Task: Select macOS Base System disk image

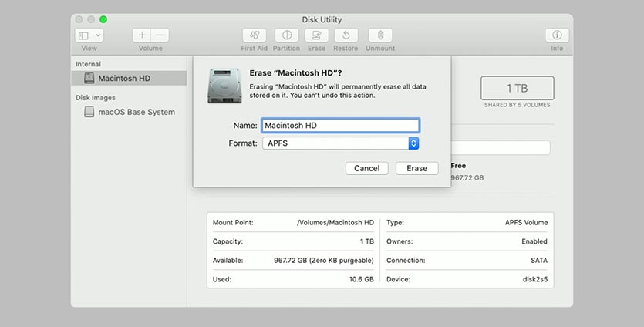Action: coord(136,112)
